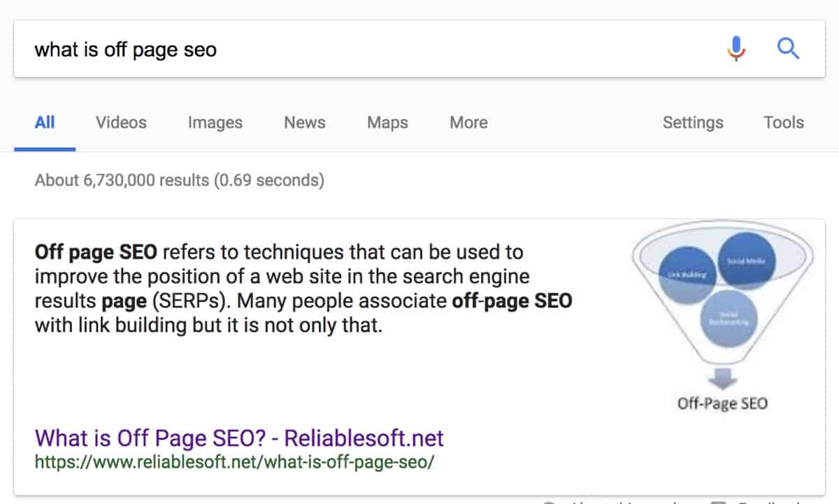Click the green reliablesoft.net URL

(x=234, y=462)
